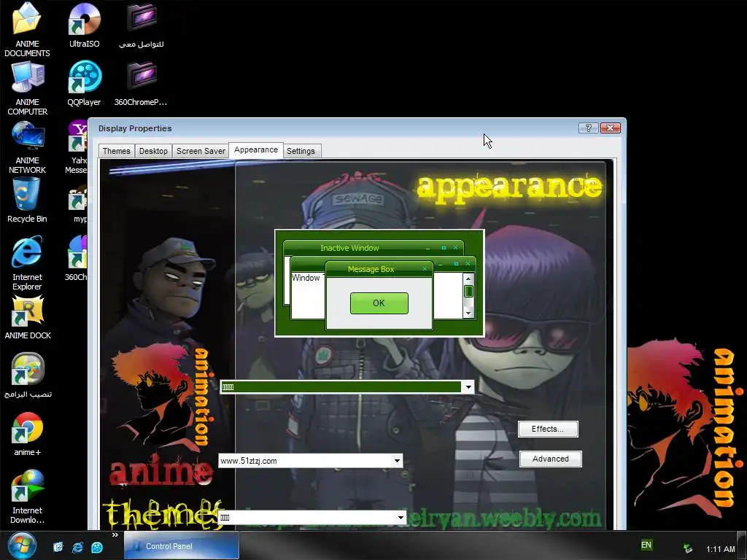
Task: Click the first quick launch icon in the taskbar
Action: click(x=58, y=547)
